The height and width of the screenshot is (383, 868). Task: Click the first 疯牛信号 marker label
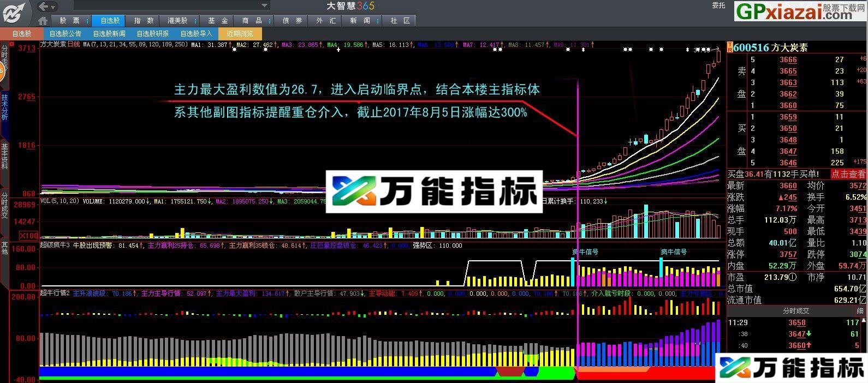tap(585, 252)
